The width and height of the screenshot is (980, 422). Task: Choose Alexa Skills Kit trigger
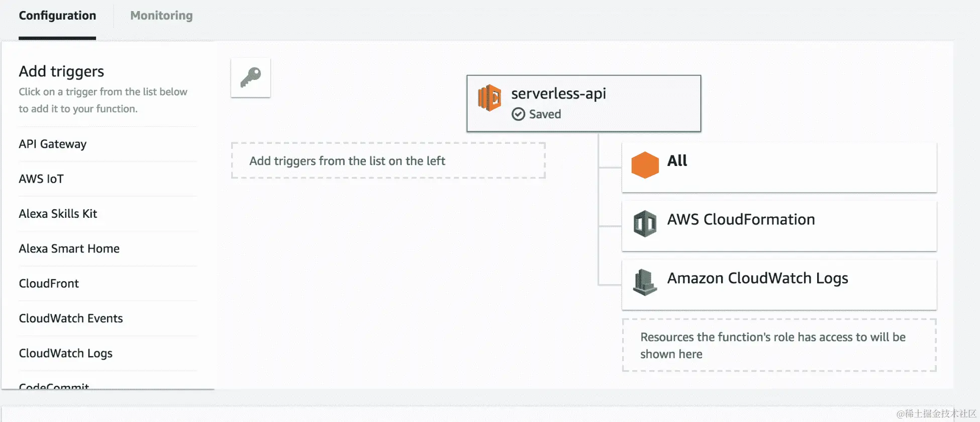pyautogui.click(x=58, y=214)
